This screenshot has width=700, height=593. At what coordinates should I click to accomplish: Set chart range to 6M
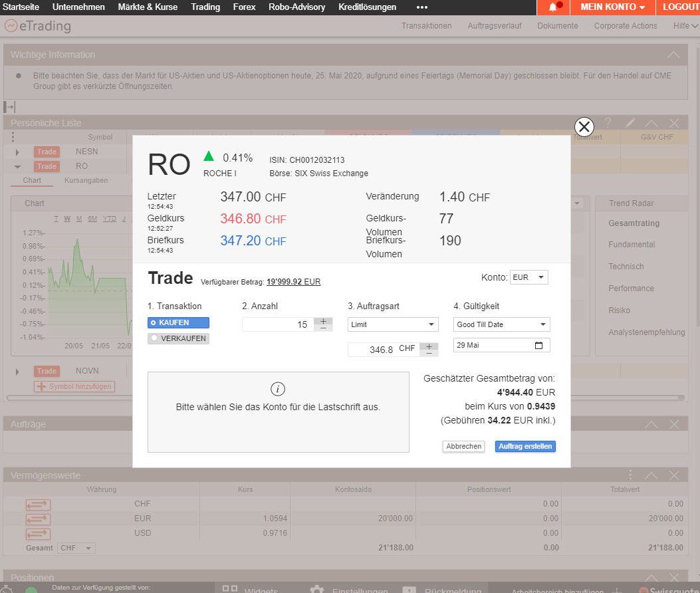point(92,219)
